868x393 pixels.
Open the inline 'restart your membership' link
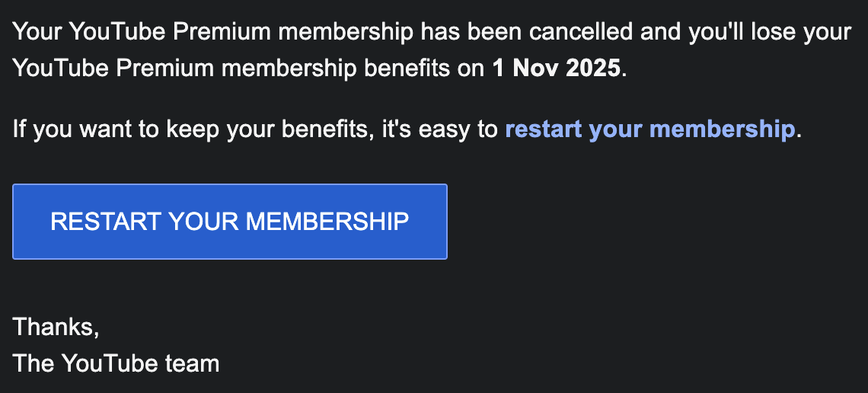[649, 129]
